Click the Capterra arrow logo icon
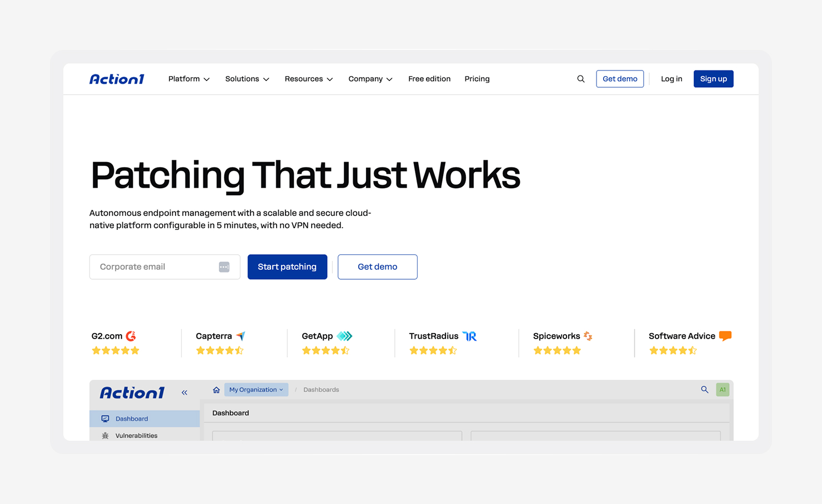This screenshot has width=822, height=504. (x=240, y=336)
